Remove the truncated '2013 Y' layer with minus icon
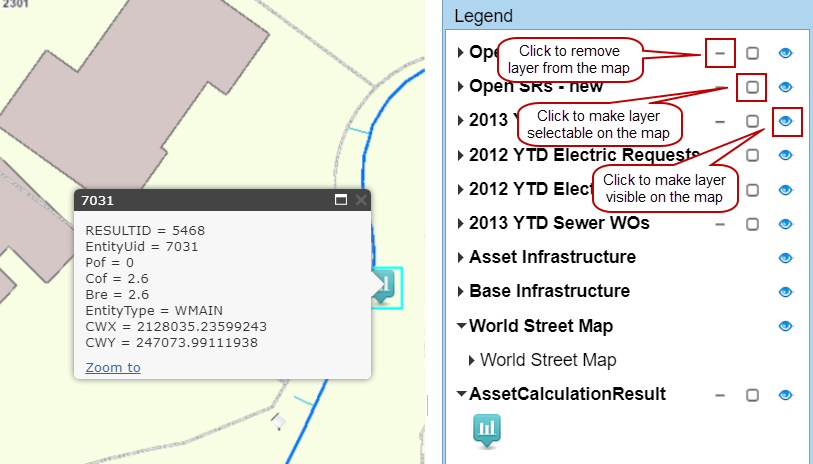Image resolution: width=813 pixels, height=464 pixels. 720,122
